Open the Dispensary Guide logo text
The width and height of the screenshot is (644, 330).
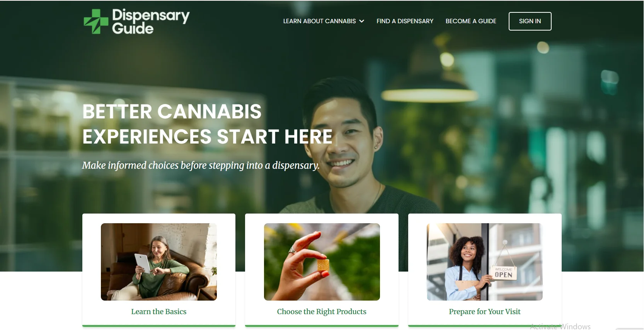pyautogui.click(x=151, y=22)
